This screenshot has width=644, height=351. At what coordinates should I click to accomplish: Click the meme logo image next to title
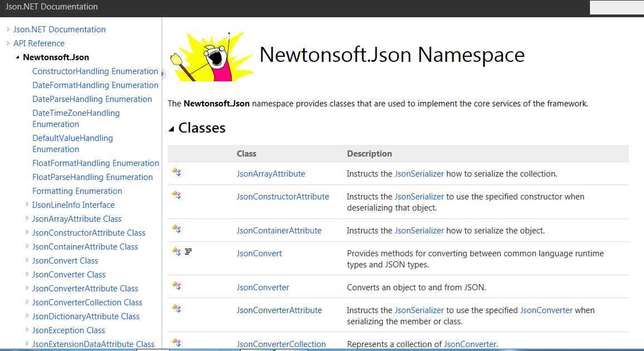coord(211,56)
